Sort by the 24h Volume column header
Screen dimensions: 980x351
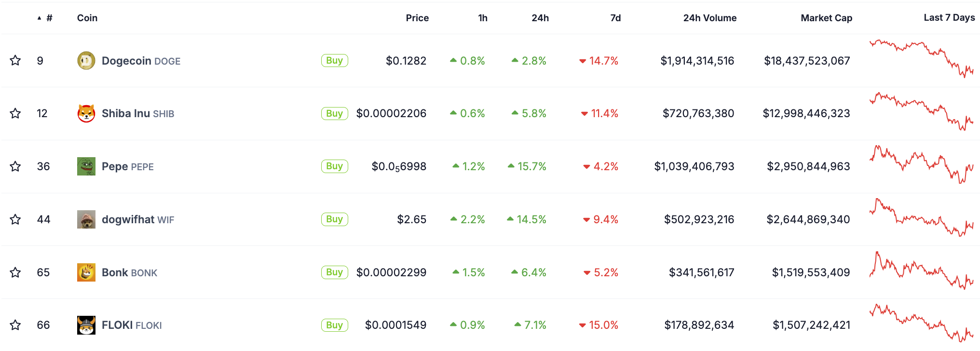709,18
